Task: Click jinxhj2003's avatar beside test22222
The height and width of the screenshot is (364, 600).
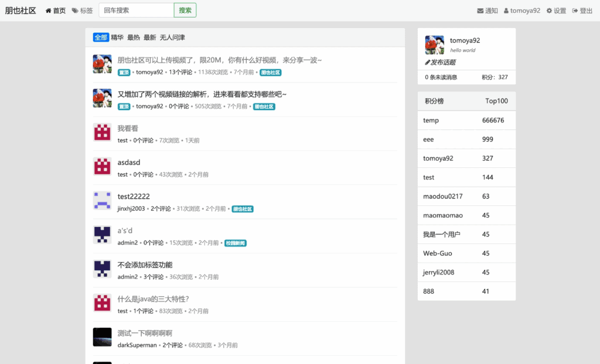Action: 102,200
